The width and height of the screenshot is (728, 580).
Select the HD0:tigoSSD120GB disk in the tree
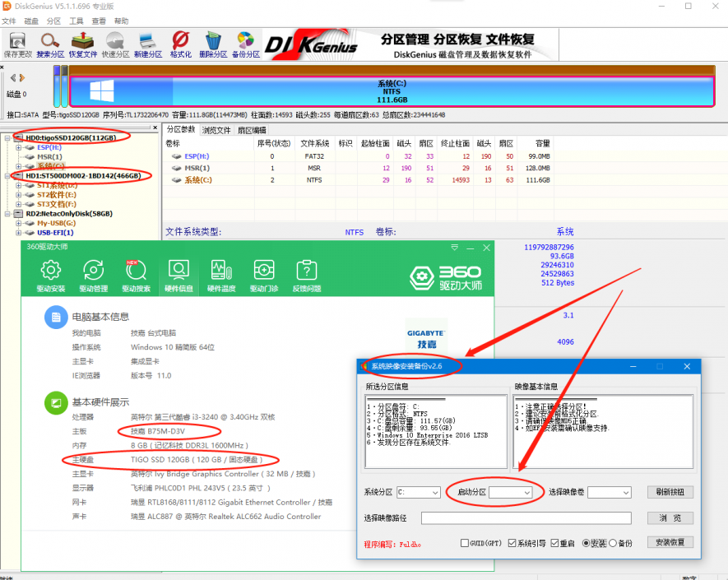[x=71, y=137]
